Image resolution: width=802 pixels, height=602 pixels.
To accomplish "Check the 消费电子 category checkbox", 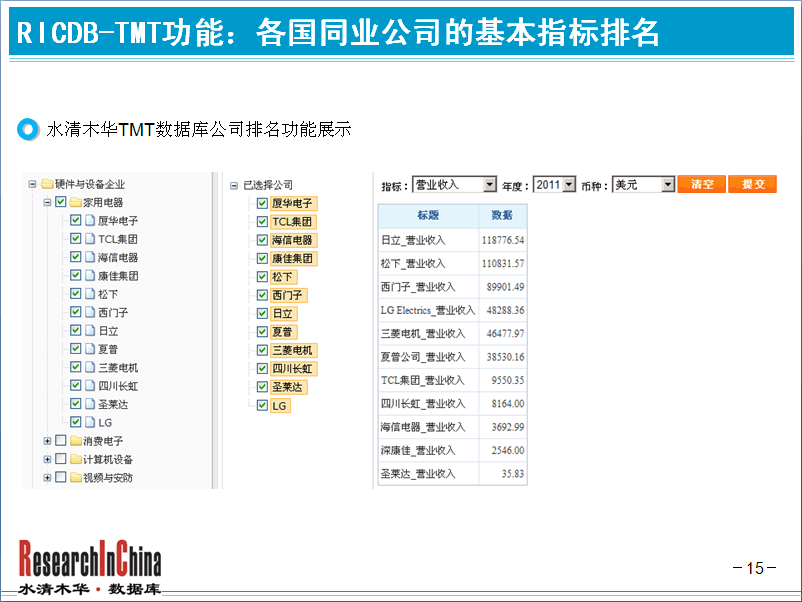I will click(60, 440).
